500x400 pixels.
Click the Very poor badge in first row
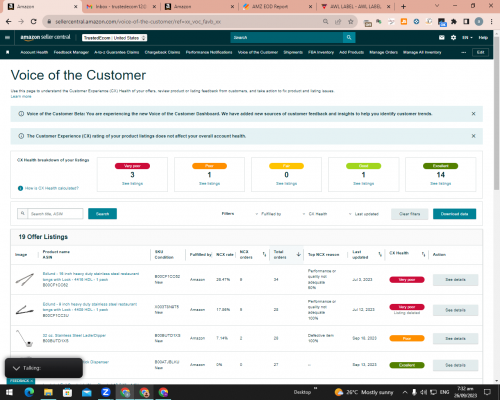click(x=407, y=280)
